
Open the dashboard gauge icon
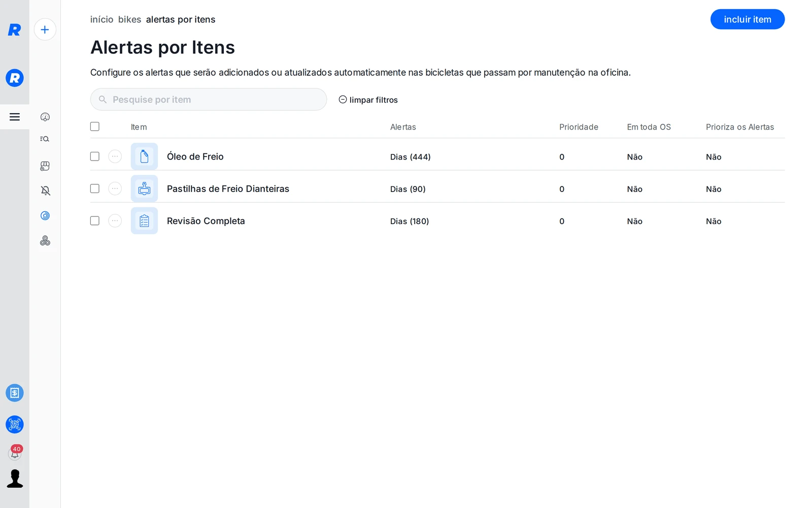(45, 117)
